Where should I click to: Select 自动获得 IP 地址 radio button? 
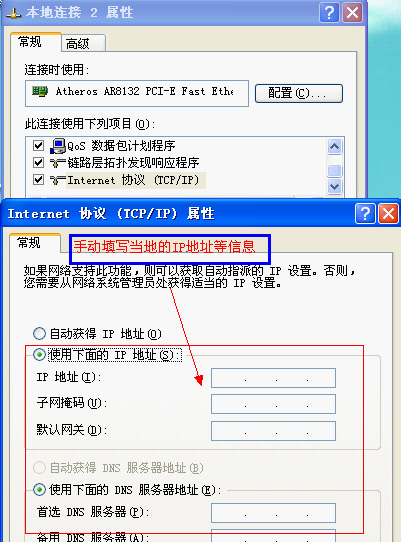pos(39,333)
